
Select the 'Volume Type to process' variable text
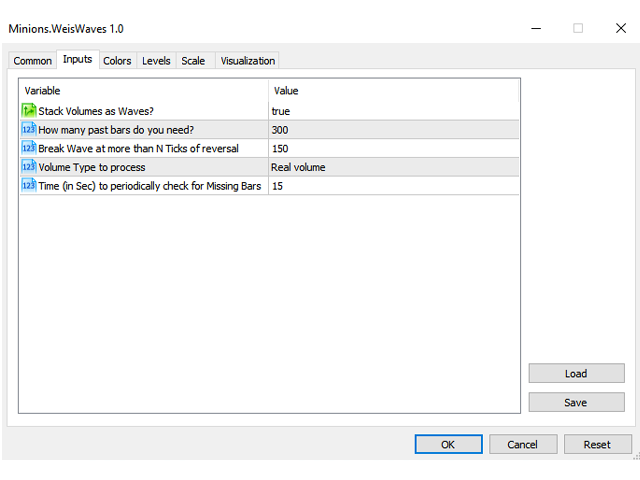pyautogui.click(x=92, y=167)
